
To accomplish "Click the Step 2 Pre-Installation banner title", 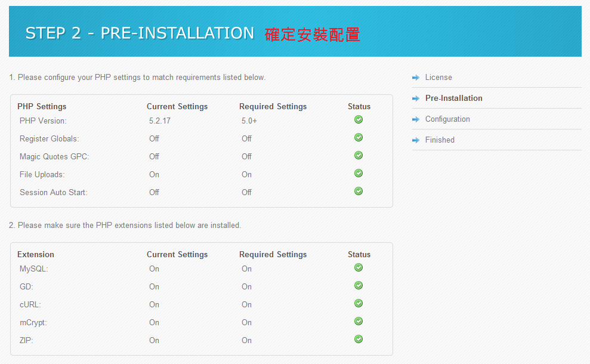I will click(x=140, y=33).
